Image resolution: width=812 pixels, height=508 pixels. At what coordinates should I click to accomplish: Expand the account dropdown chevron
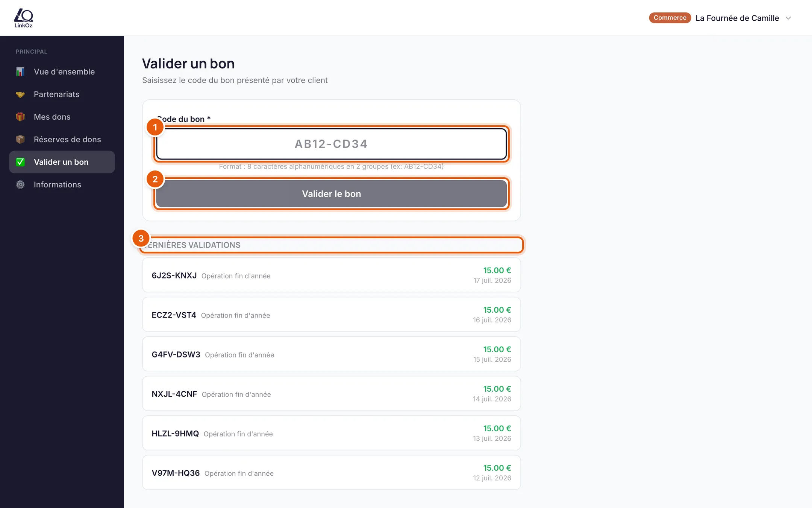tap(788, 18)
